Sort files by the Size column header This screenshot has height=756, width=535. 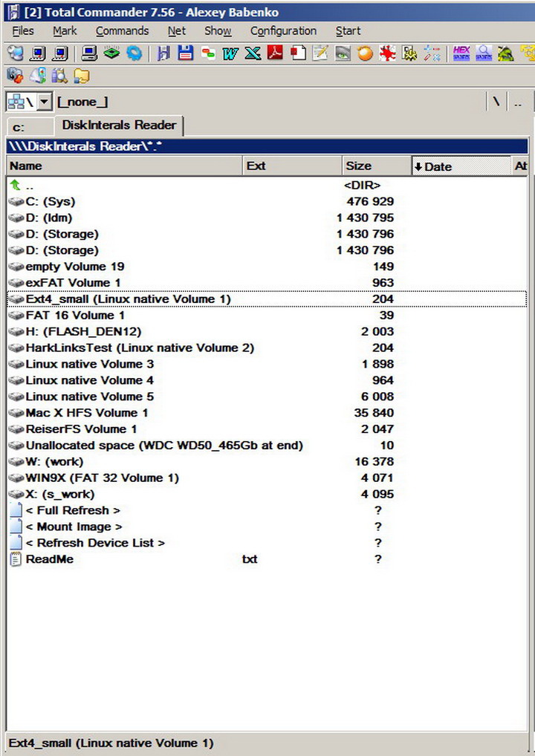376,166
